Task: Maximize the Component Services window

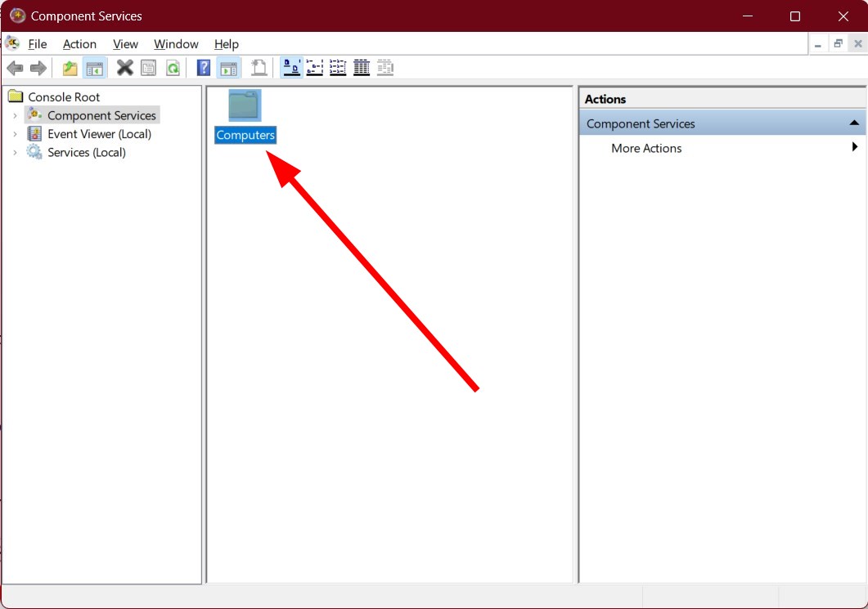Action: tap(795, 16)
